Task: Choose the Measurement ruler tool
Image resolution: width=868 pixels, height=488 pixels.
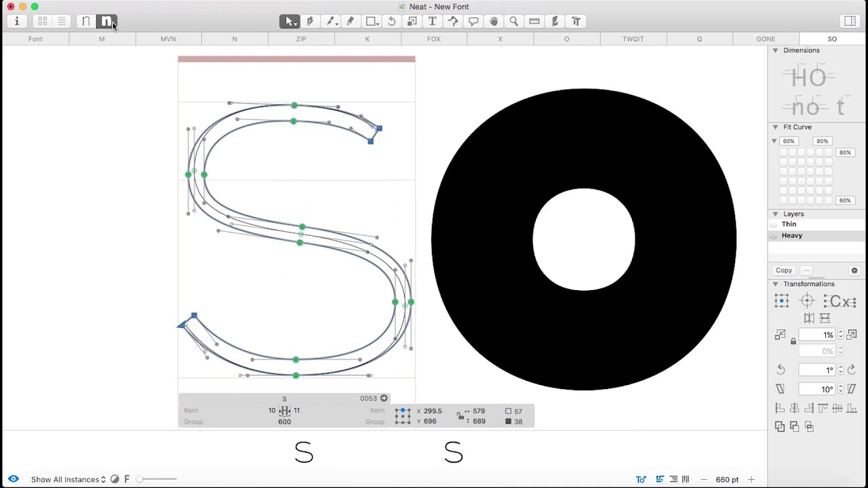Action: (534, 22)
